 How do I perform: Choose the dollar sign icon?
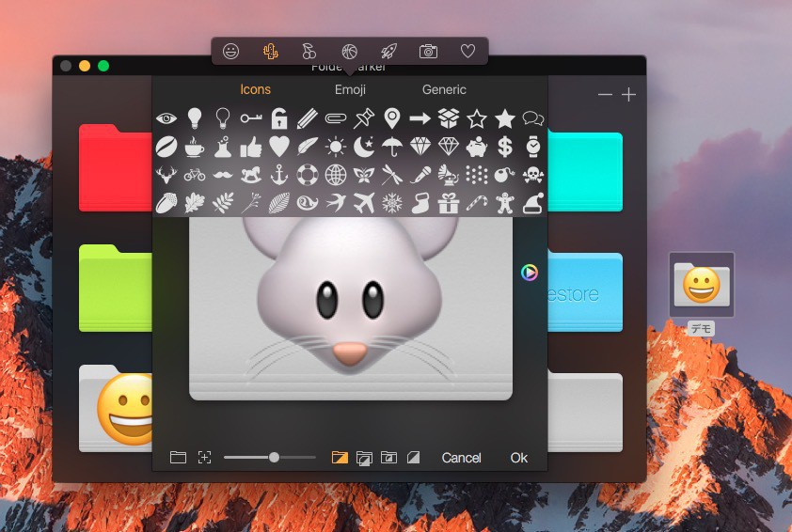(x=504, y=147)
